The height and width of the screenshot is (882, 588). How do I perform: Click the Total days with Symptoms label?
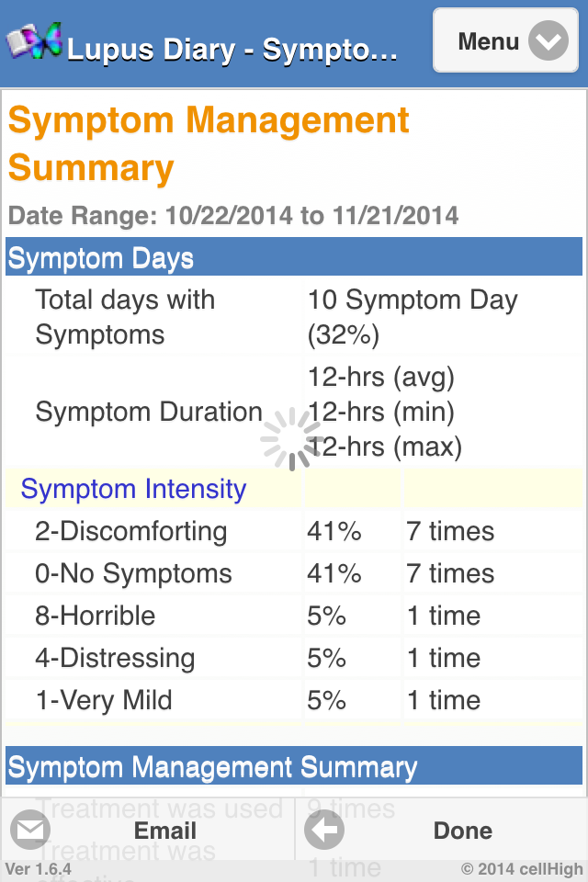point(125,317)
